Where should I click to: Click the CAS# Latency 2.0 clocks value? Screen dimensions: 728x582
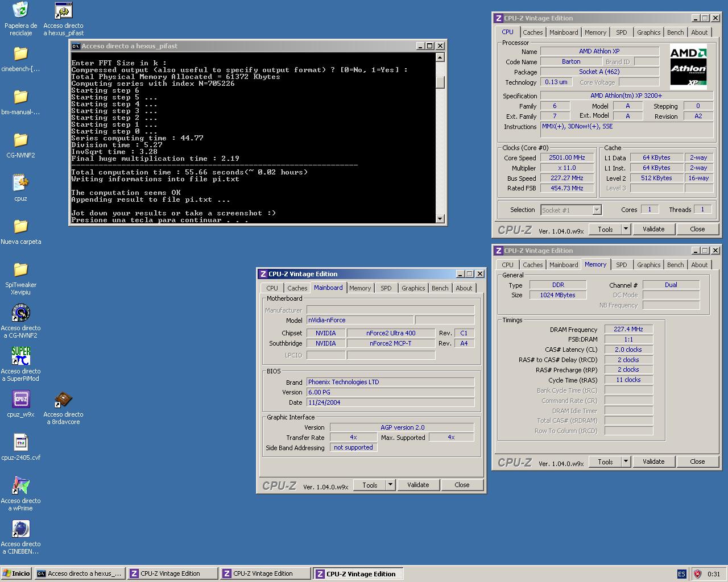pos(628,350)
